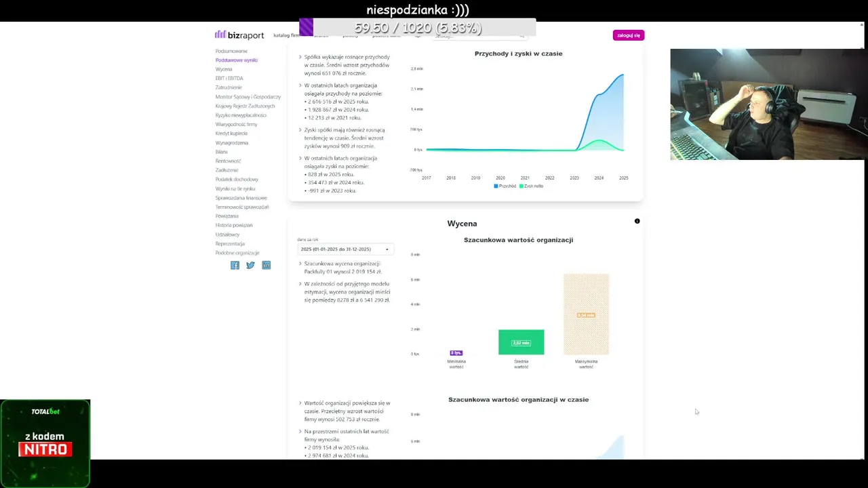Image resolution: width=868 pixels, height=488 pixels.
Task: Open the EBIT i EBITDA section
Action: tap(229, 79)
